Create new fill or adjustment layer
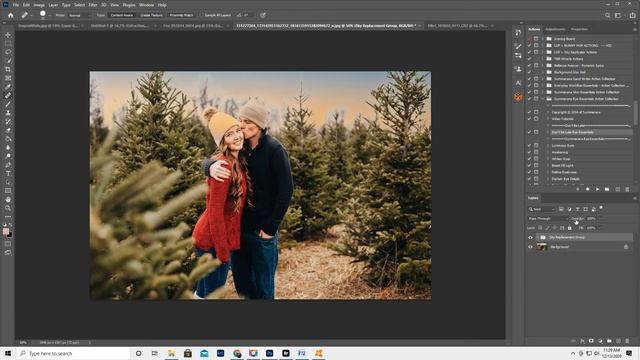Image resolution: width=640 pixels, height=360 pixels. (x=600, y=341)
